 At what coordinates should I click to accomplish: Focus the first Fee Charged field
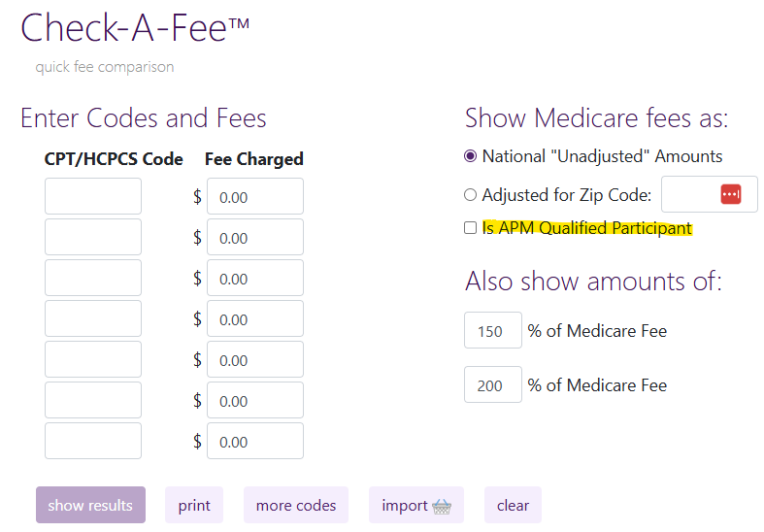(x=255, y=196)
